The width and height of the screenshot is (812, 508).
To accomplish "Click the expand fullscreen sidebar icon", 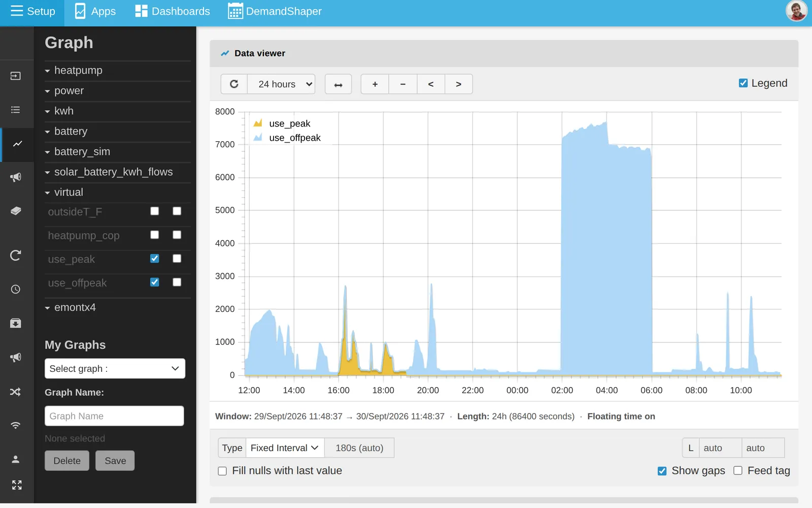I will 17,485.
